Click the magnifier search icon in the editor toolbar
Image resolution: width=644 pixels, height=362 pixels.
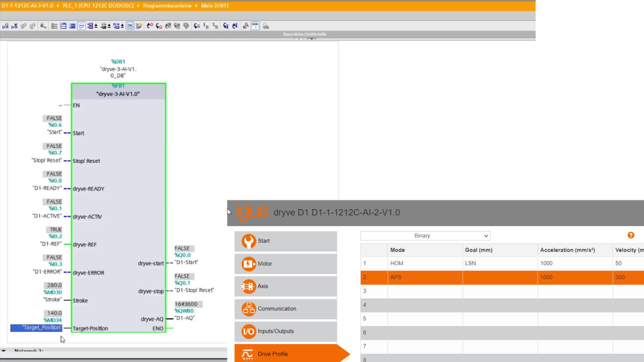coord(246,26)
